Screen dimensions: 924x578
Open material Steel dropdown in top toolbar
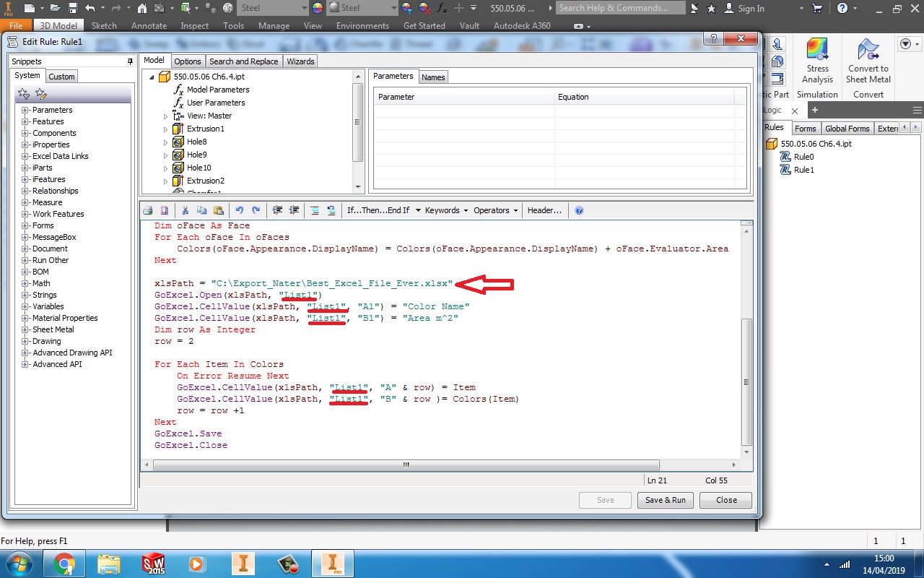coord(274,8)
